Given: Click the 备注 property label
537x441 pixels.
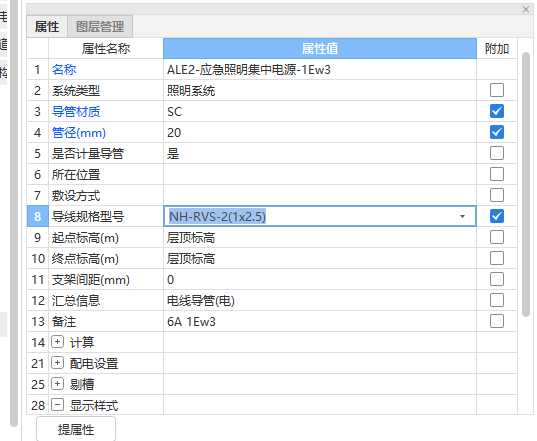Looking at the screenshot, I should tap(64, 322).
